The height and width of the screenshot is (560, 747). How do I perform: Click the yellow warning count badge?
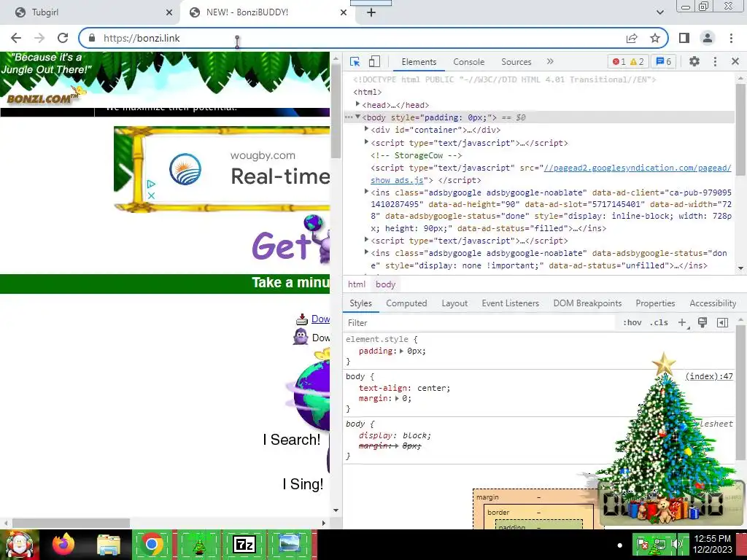pos(637,61)
